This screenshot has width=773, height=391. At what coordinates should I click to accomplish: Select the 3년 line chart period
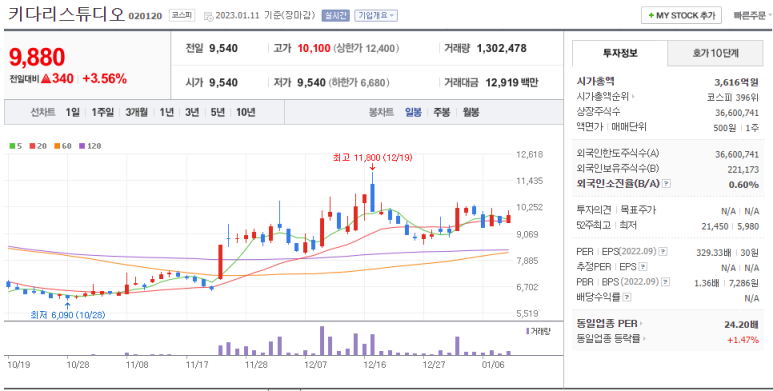(192, 112)
